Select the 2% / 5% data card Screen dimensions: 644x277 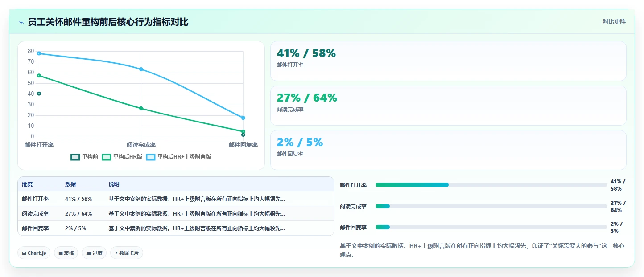click(448, 150)
